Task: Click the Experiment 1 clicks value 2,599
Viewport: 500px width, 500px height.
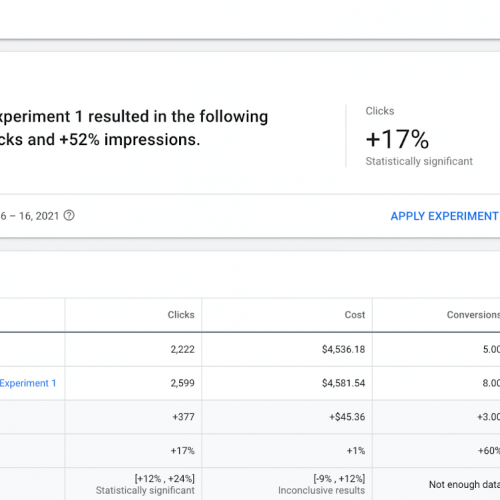Action: click(182, 383)
